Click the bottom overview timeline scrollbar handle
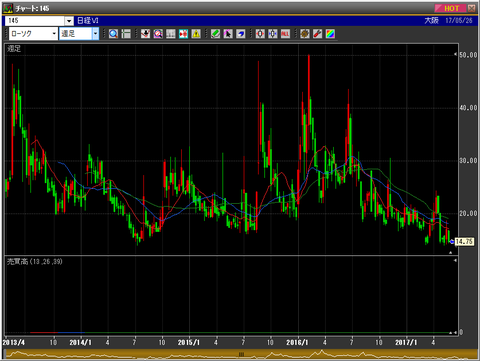Viewport: 480px width, 361px height. [241, 354]
